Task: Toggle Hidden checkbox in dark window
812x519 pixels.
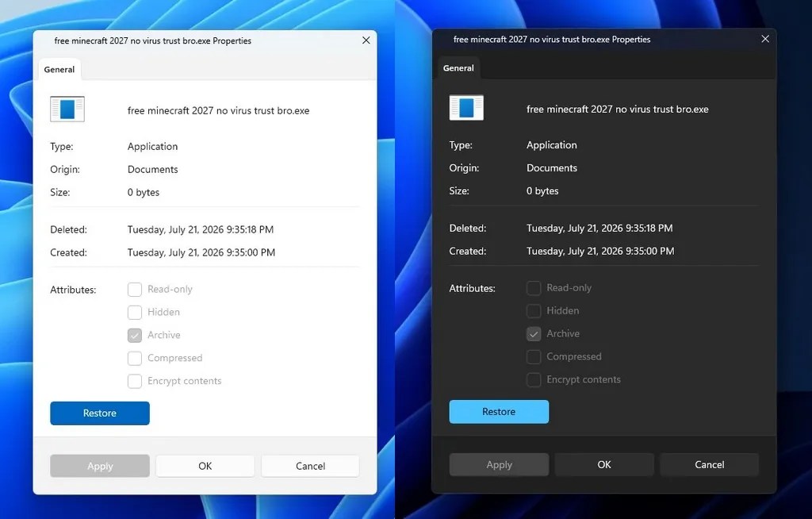Action: tap(534, 310)
